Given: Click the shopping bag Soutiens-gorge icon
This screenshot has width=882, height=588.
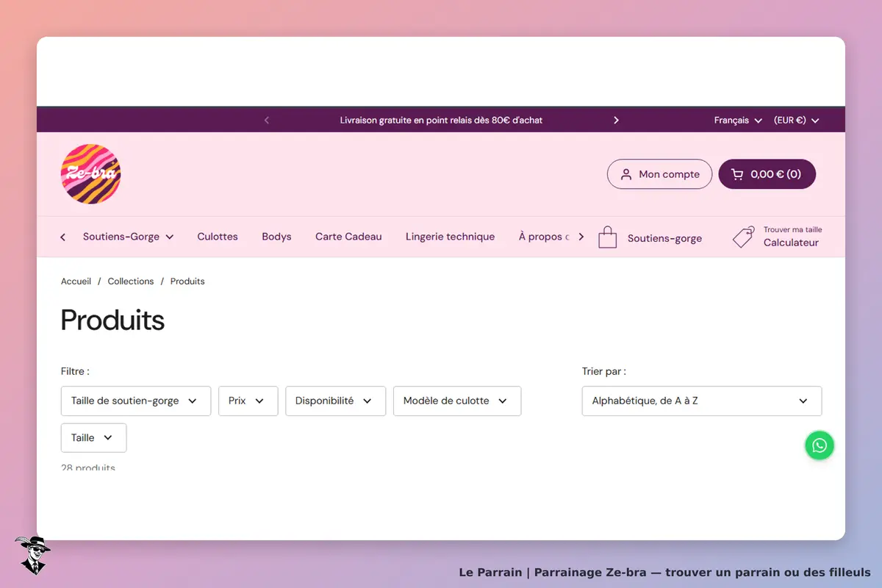Looking at the screenshot, I should pos(607,237).
